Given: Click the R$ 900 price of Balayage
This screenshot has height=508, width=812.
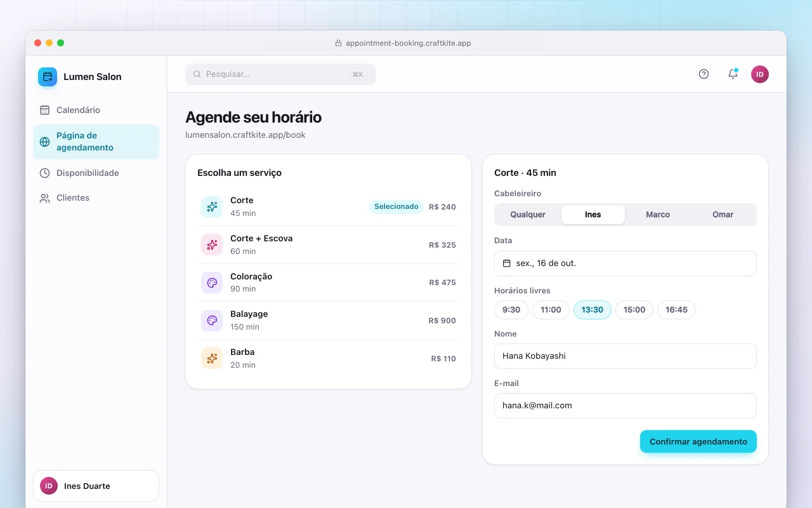Looking at the screenshot, I should coord(442,321).
